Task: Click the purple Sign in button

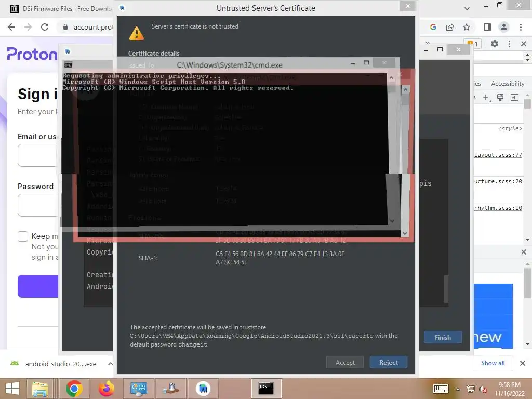Action: [38, 286]
